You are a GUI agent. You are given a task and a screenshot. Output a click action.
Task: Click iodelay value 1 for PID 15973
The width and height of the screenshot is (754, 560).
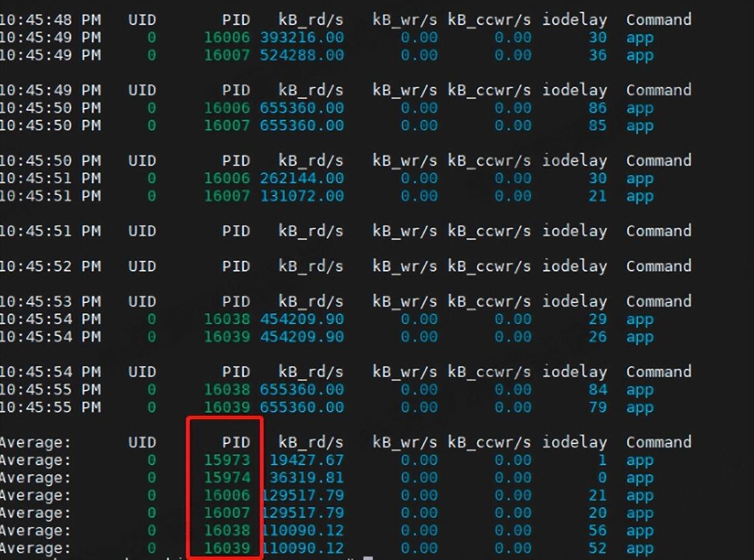coord(602,460)
